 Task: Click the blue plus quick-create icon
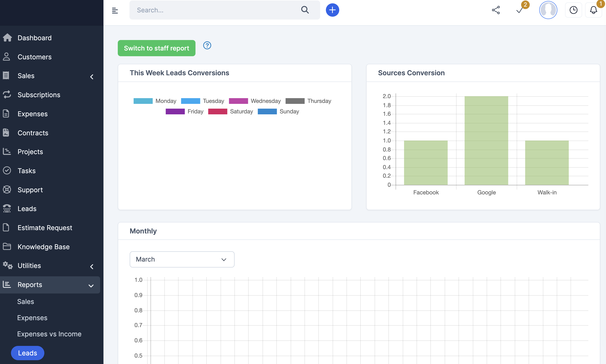332,10
